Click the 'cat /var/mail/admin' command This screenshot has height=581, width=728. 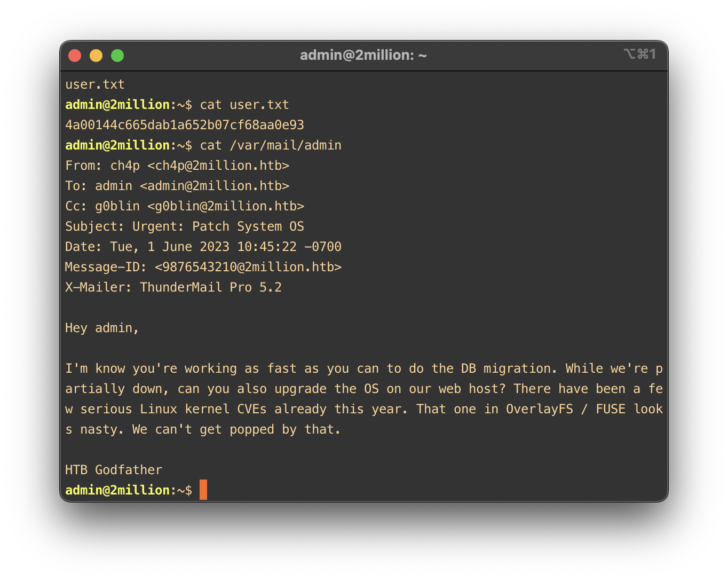click(x=271, y=145)
